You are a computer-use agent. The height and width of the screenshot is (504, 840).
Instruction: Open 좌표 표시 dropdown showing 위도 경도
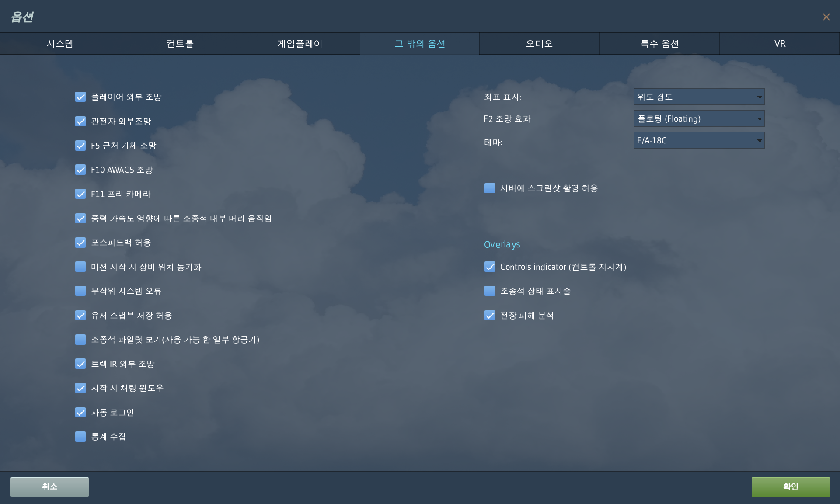coord(699,97)
